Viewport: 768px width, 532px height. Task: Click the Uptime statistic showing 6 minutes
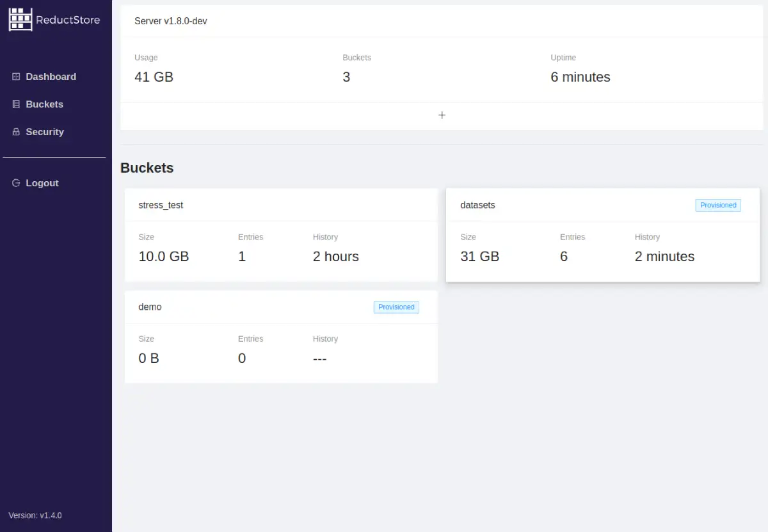580,77
